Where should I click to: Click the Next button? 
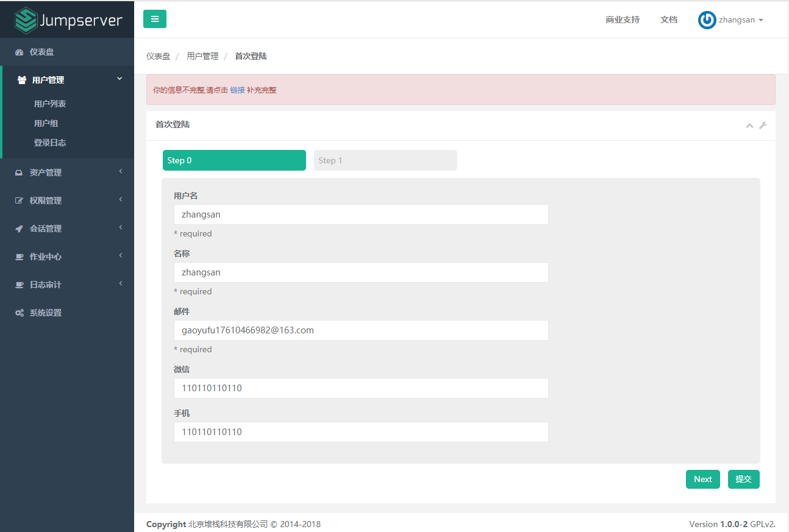point(702,479)
